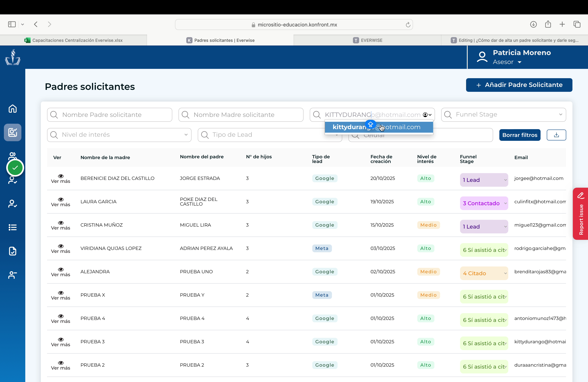The height and width of the screenshot is (382, 588).
Task: Click the eye Ver más for CRISTINA MUÑOZ
Action: [x=60, y=225]
